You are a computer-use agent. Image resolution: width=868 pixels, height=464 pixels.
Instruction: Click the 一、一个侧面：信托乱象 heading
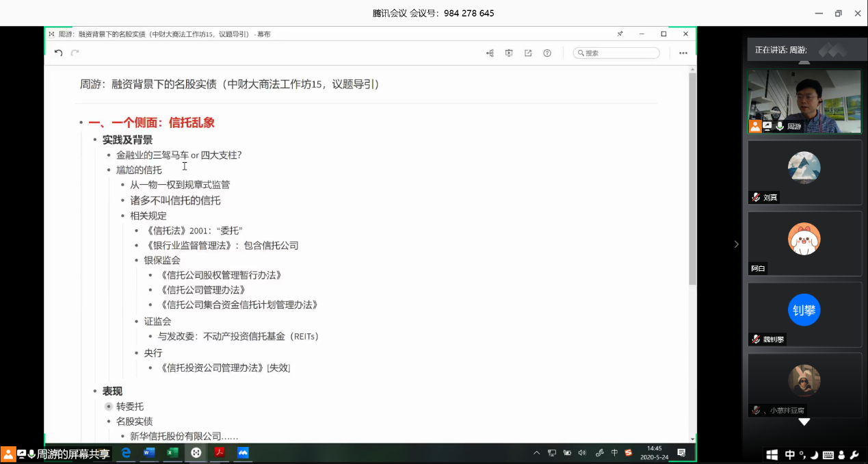click(151, 123)
